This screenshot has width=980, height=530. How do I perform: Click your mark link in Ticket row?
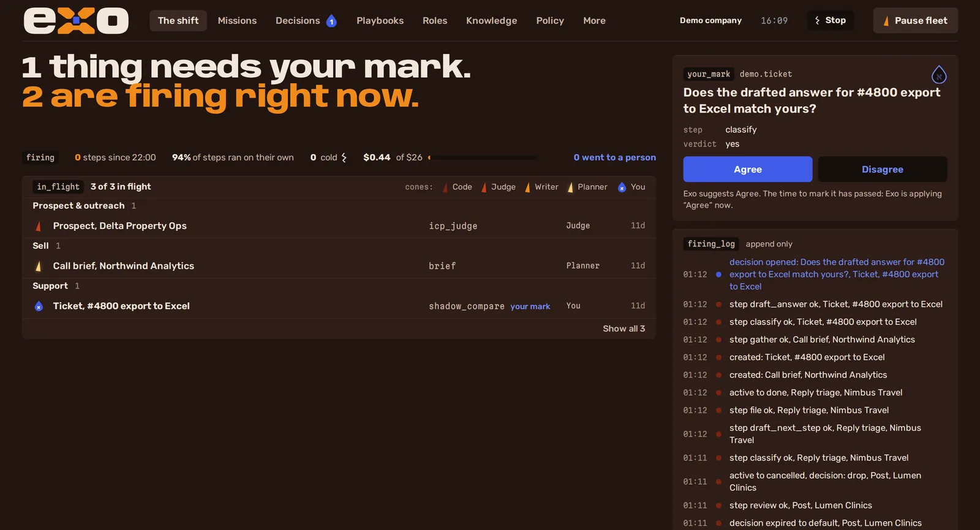530,307
